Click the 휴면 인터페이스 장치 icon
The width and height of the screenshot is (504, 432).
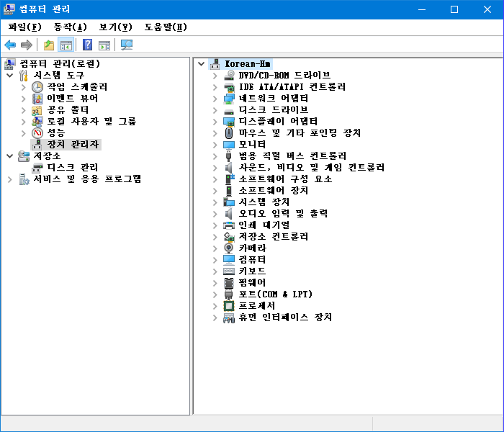pyautogui.click(x=229, y=318)
